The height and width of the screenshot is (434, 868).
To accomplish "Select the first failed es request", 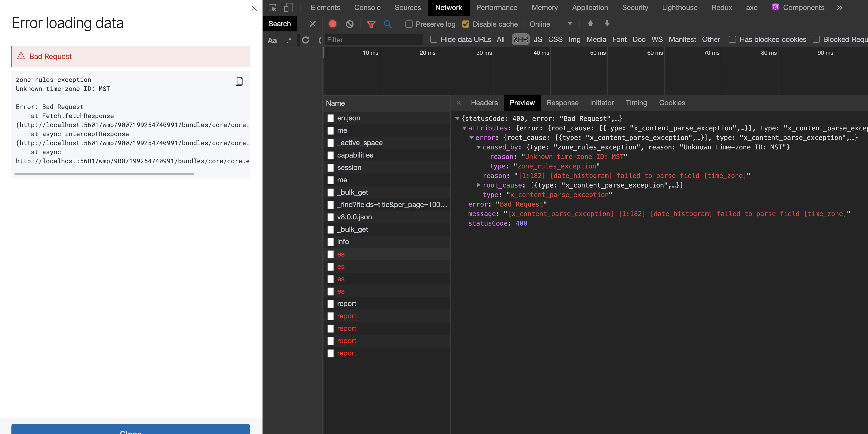I will [341, 254].
